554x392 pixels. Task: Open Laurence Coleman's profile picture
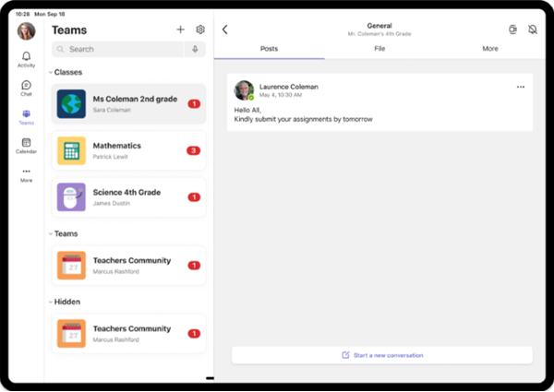(x=244, y=90)
